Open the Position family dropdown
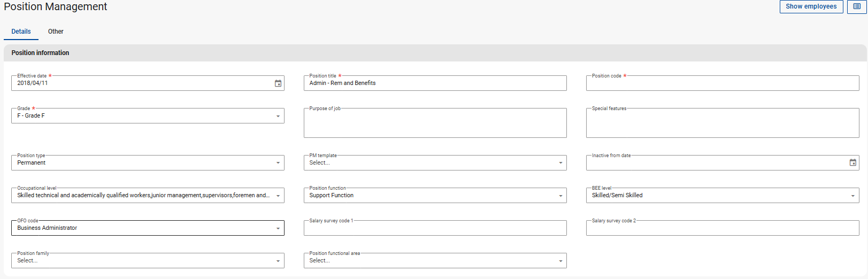 click(278, 261)
